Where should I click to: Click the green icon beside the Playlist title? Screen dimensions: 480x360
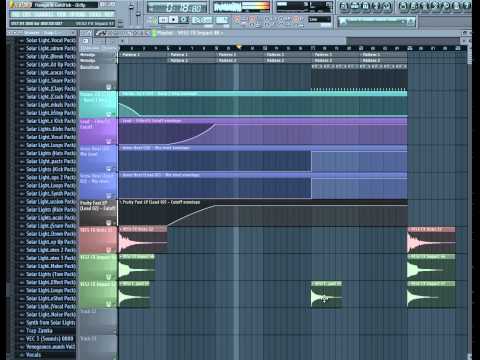click(154, 33)
